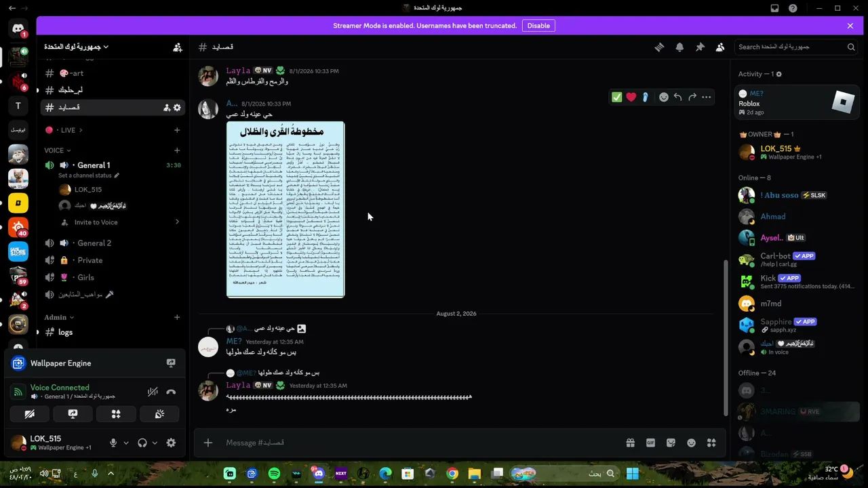
Task: Open the add reaction smiley on message
Action: pos(664,97)
